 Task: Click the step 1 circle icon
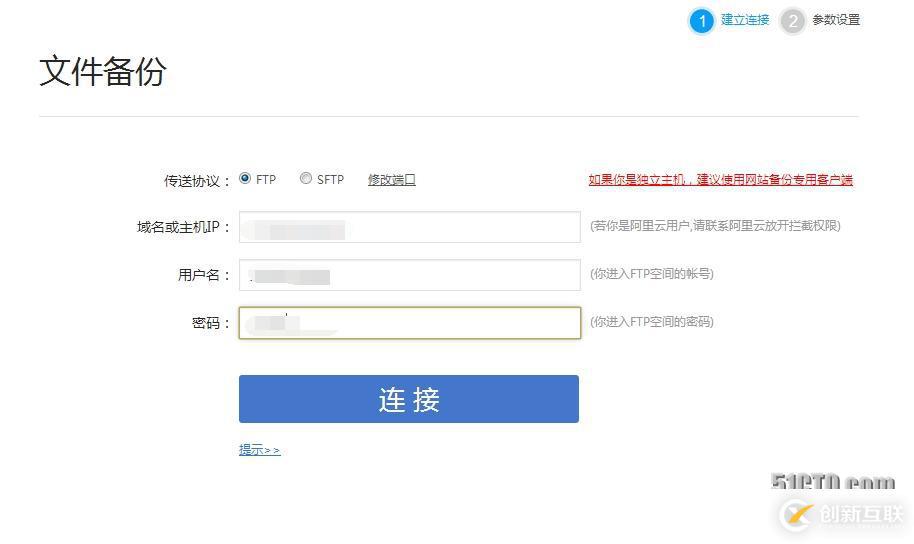[x=702, y=21]
